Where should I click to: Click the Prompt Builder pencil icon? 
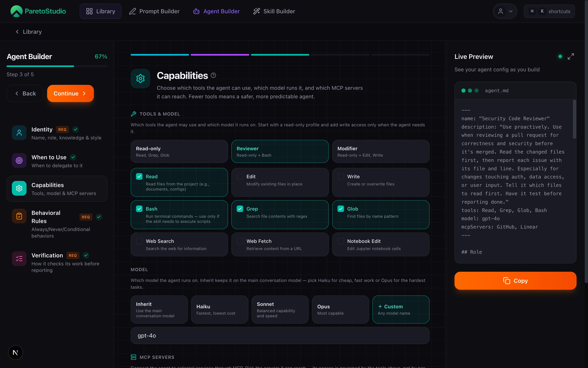(133, 11)
